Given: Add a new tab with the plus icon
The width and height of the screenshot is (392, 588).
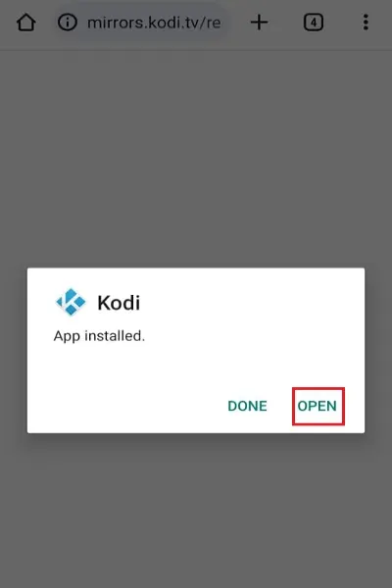Looking at the screenshot, I should (259, 23).
